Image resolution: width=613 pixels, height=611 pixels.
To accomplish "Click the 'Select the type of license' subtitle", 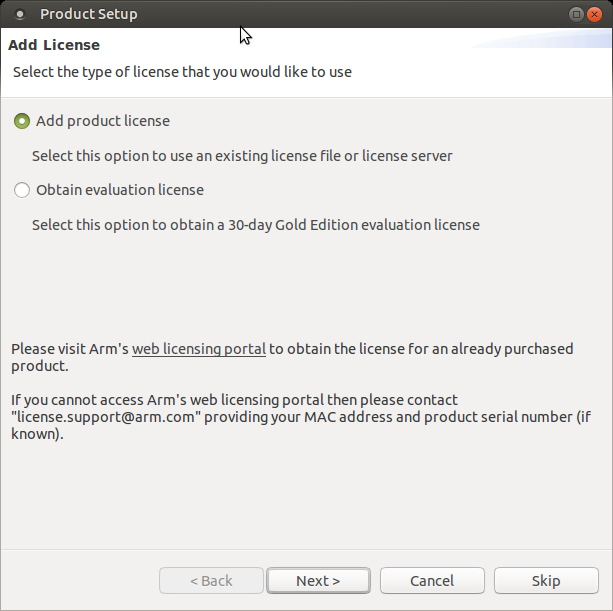I will click(182, 72).
